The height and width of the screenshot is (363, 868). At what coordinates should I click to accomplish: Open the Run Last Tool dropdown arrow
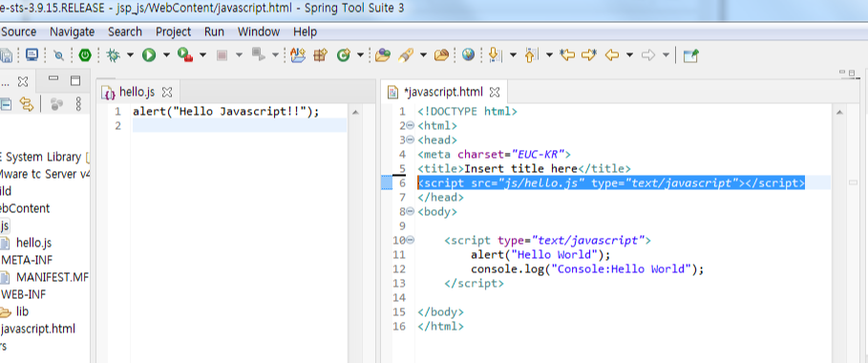(202, 54)
